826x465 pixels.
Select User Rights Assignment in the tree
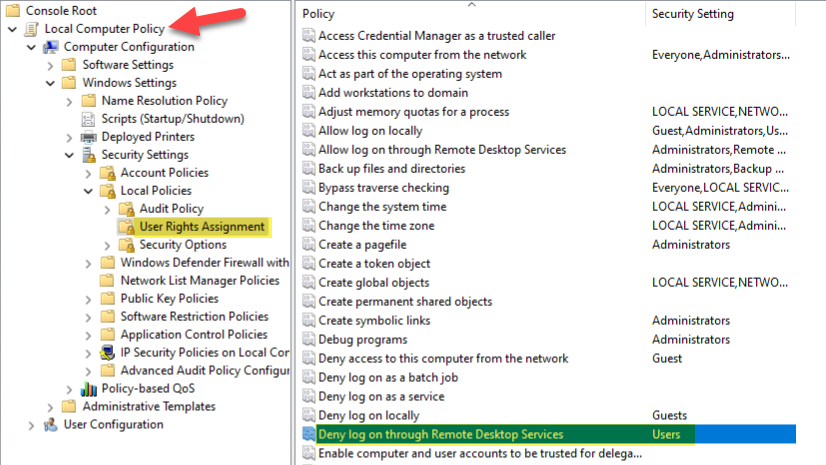click(x=202, y=227)
